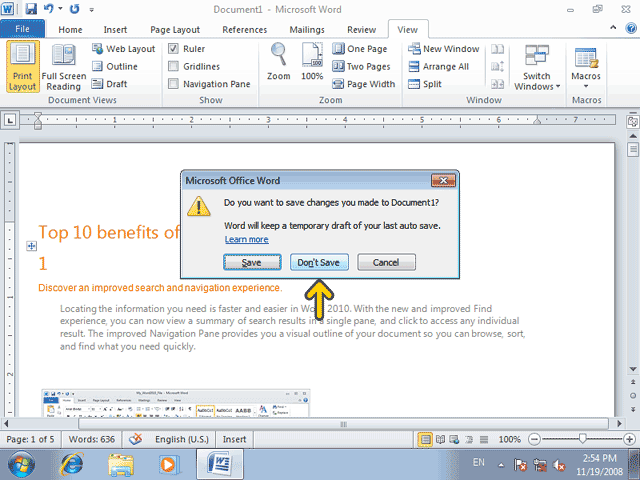640x480 pixels.
Task: Select Web Layout view icon
Action: [x=98, y=49]
